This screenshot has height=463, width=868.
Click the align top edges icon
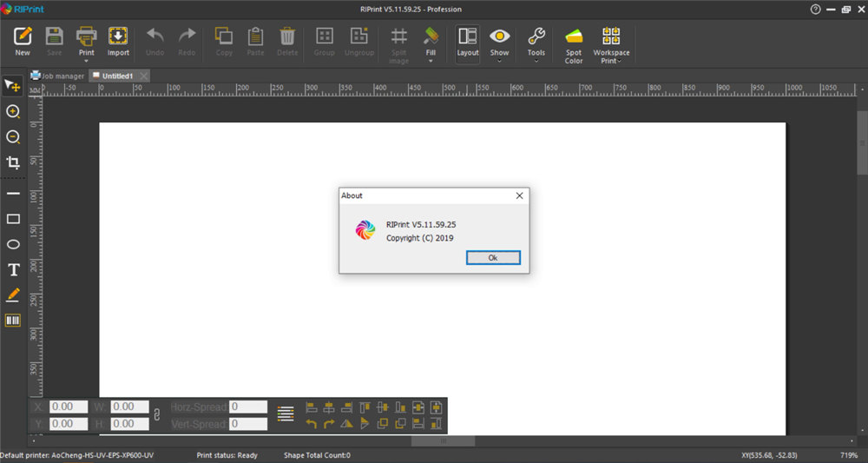coord(365,407)
